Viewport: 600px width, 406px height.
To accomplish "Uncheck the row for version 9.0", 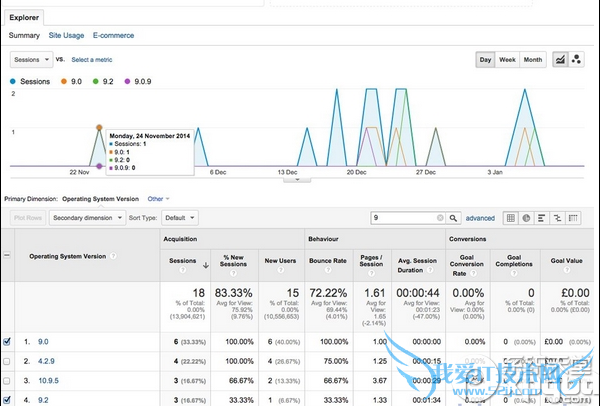I will click(9, 342).
